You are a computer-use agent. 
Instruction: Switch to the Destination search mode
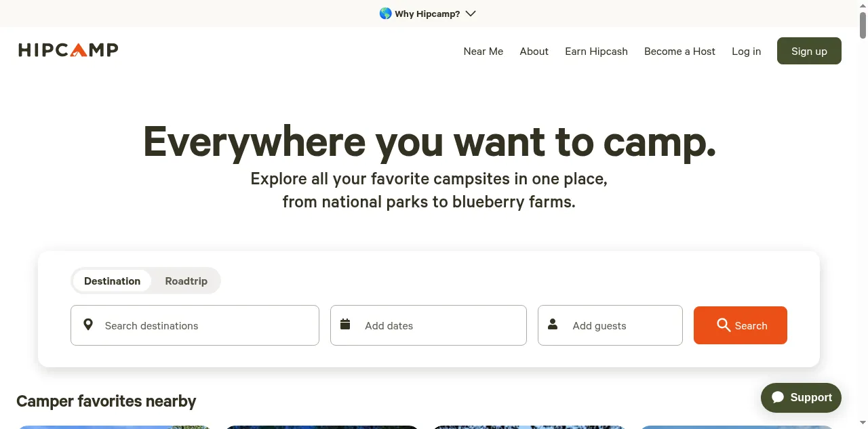[x=112, y=281]
